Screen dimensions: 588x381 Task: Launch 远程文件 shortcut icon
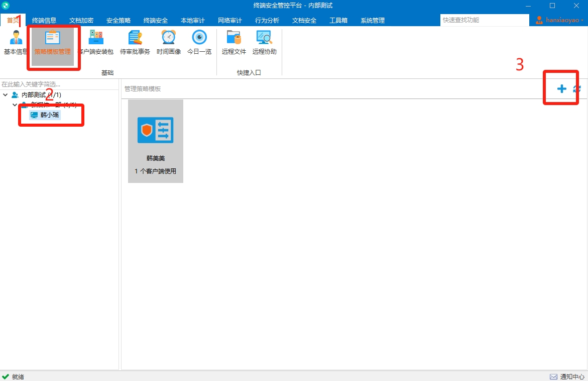(x=234, y=42)
